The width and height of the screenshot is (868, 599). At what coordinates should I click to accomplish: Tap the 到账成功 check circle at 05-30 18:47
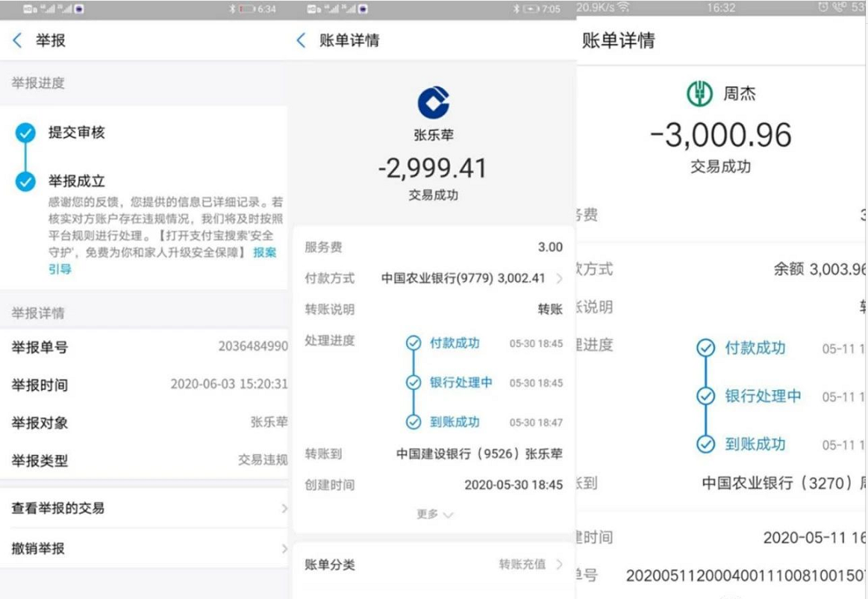[x=413, y=422]
